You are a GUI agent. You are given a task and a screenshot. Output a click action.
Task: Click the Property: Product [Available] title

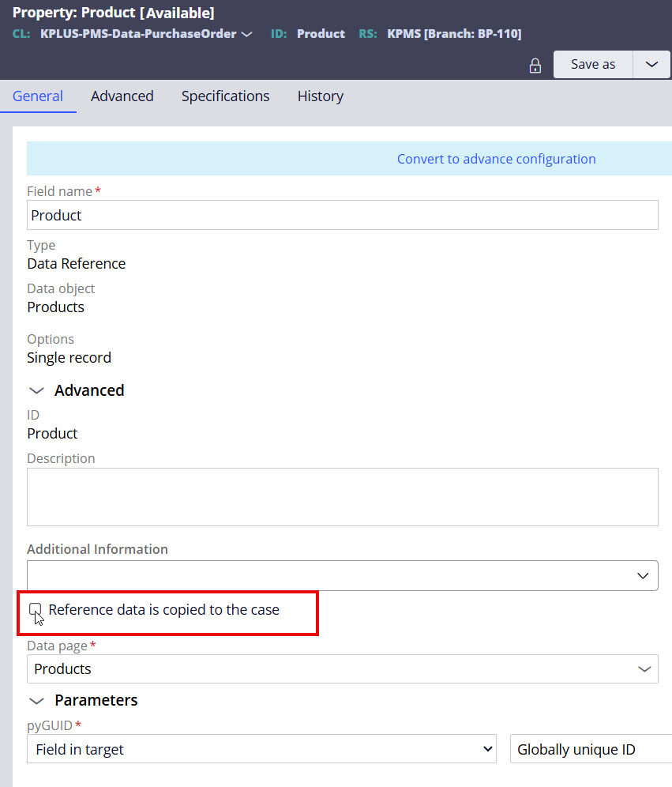tap(114, 13)
